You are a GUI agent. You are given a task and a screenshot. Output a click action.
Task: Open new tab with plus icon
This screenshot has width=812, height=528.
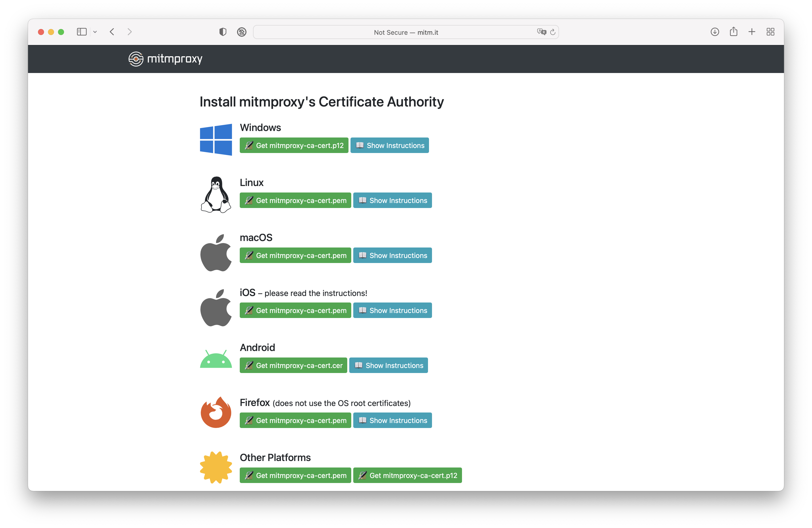[752, 32]
